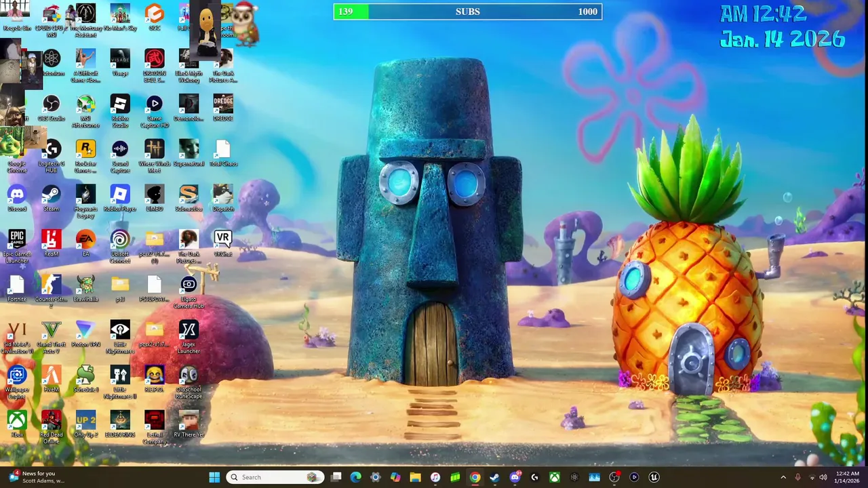Open the ps3 folder
868x488 pixels.
120,288
